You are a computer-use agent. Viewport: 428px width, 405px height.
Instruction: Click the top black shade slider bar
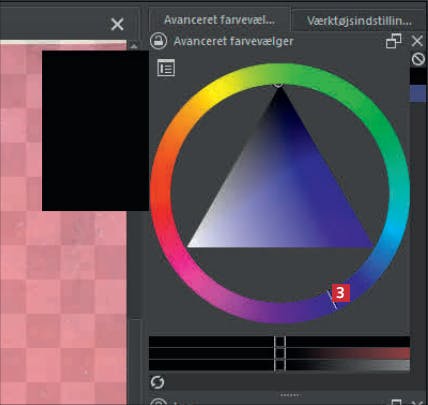click(279, 342)
